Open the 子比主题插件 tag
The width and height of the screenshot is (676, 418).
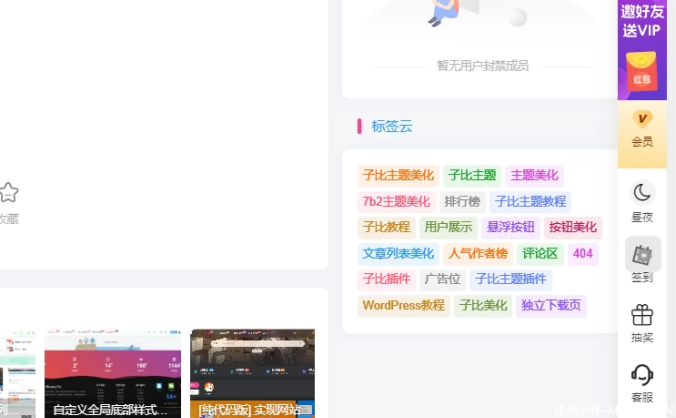(x=511, y=279)
